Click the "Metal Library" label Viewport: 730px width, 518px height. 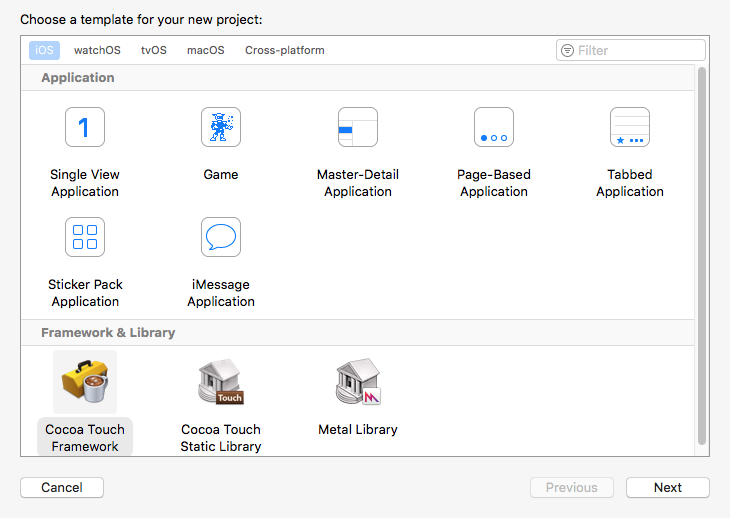pos(358,430)
